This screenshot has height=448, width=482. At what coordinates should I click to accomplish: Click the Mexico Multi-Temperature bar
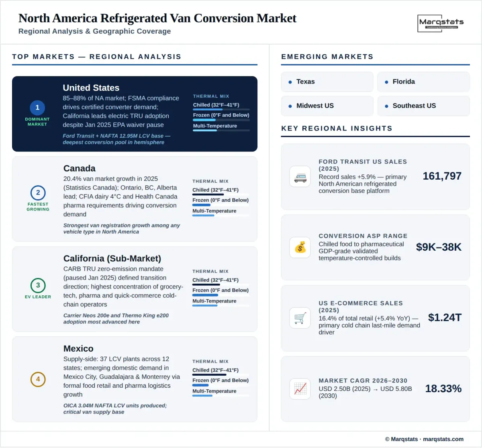[x=221, y=395]
